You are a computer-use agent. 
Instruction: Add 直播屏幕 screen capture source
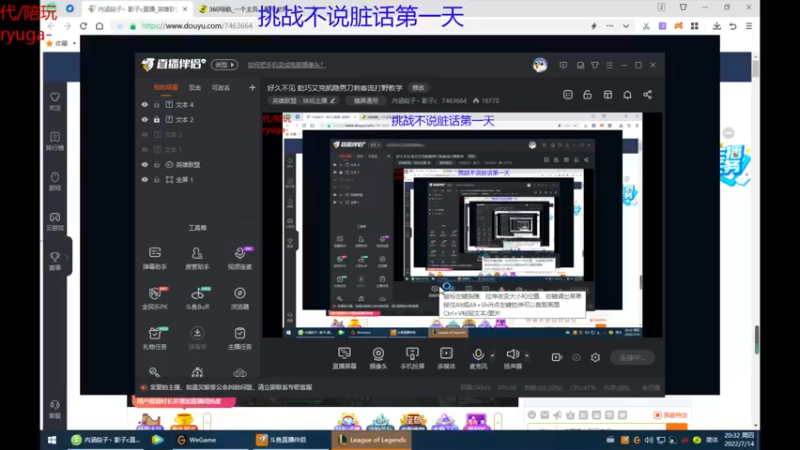pyautogui.click(x=344, y=358)
